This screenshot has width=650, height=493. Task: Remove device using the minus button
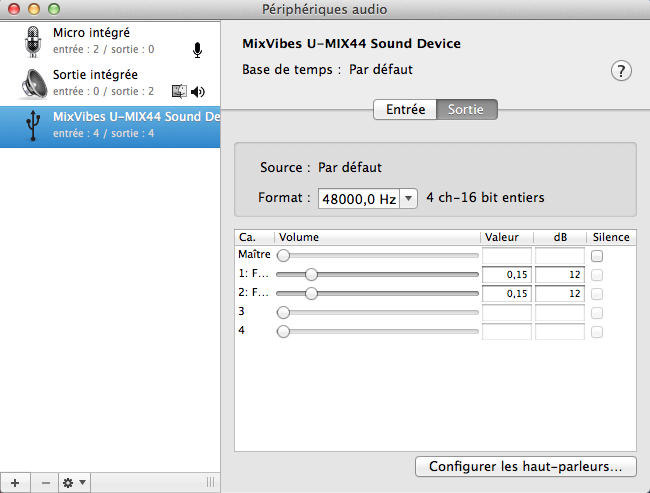pyautogui.click(x=45, y=482)
